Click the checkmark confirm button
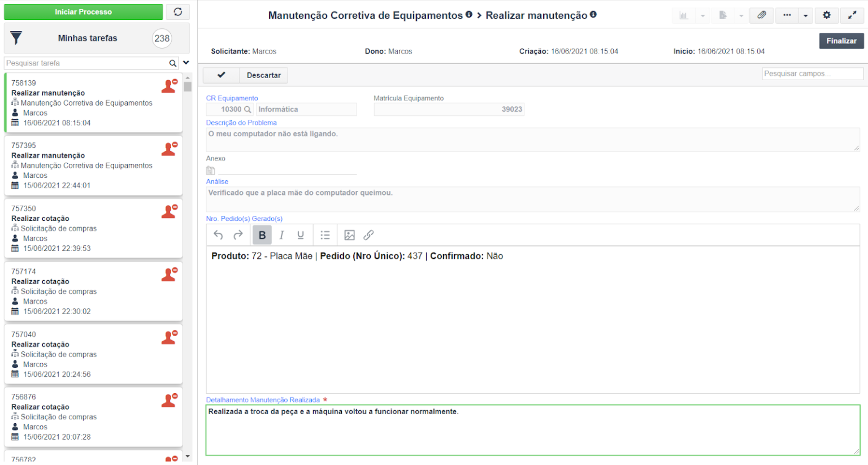Screen dimensions: 868x465 click(221, 75)
